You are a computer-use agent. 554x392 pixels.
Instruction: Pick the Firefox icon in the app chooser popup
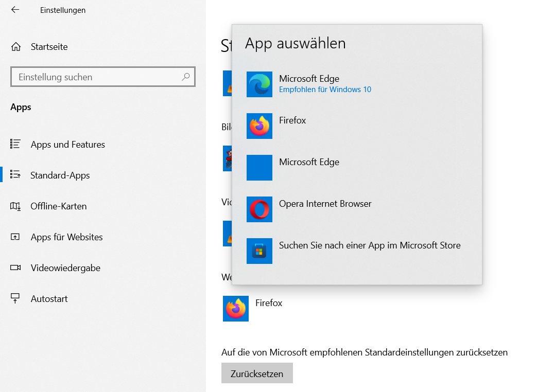[x=259, y=126]
